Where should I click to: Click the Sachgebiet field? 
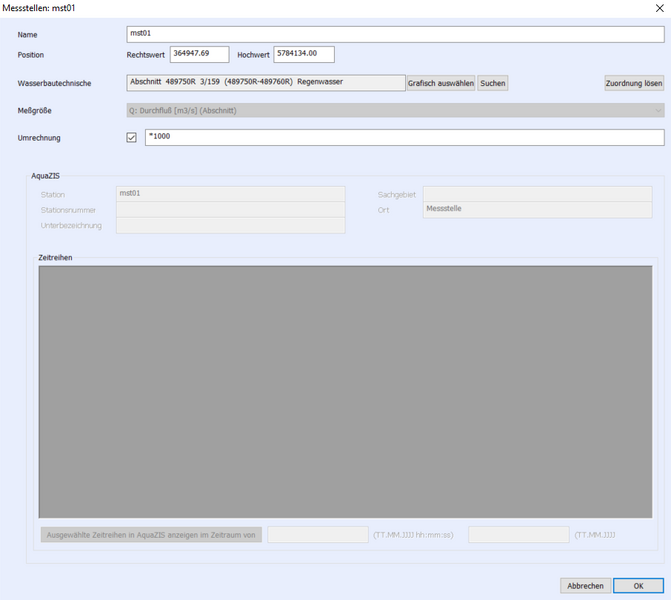[x=537, y=194]
